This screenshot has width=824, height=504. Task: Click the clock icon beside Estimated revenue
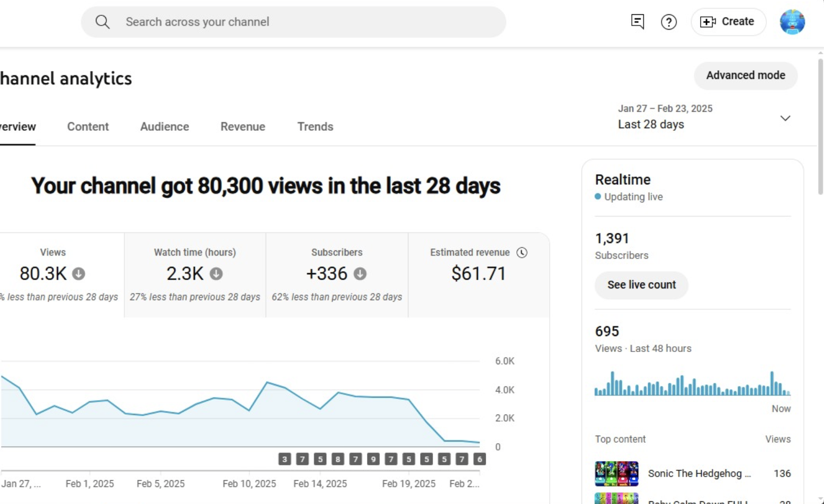[522, 253]
